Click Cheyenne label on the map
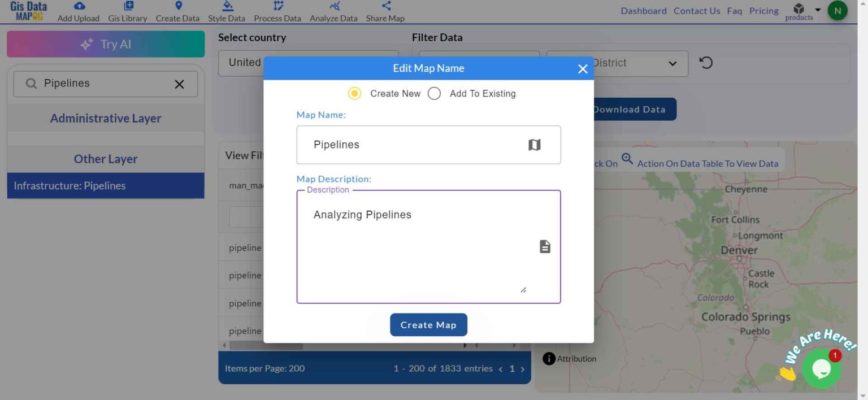868x400 pixels. 746,189
